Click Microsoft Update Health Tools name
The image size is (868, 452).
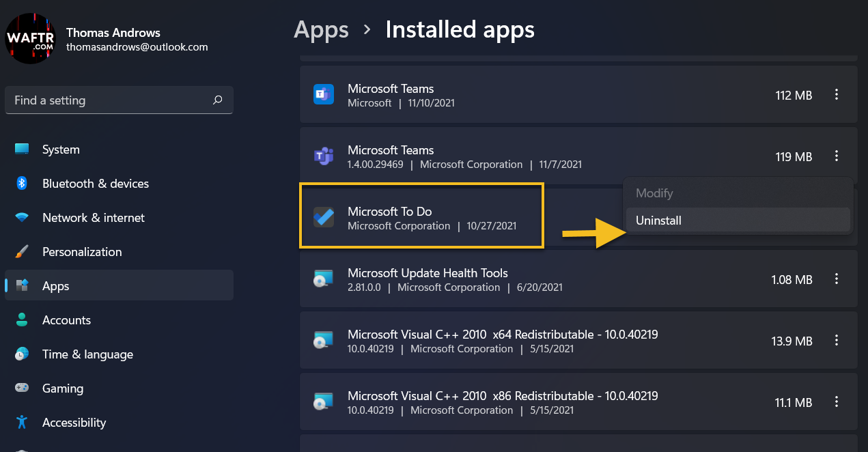428,273
